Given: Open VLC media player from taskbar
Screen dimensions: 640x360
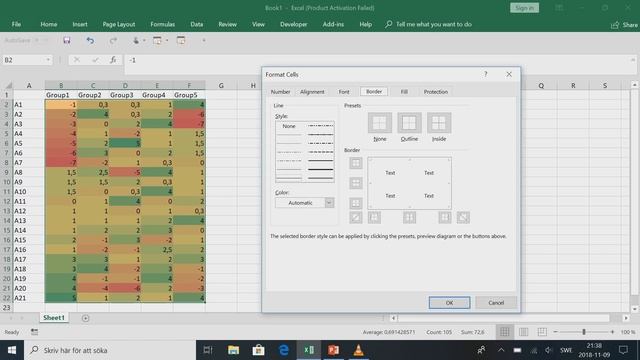Looking at the screenshot, I should click(x=358, y=350).
